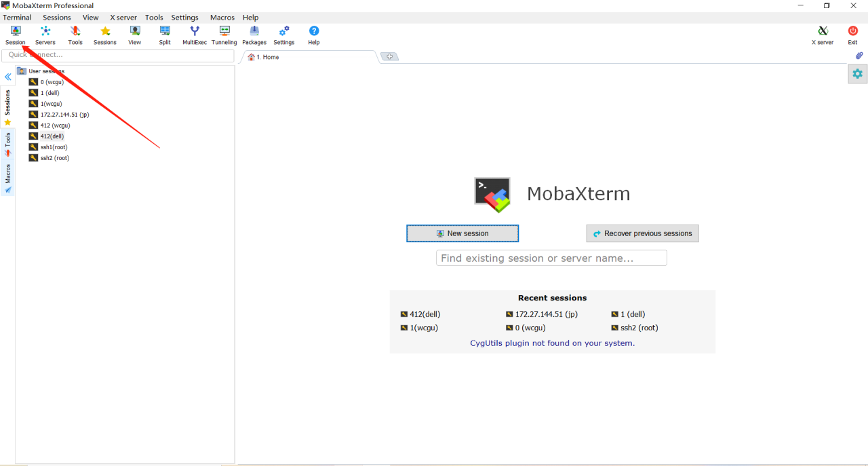Select the 1(wcgu) session in tree
Viewport: 868px width, 466px height.
point(45,104)
